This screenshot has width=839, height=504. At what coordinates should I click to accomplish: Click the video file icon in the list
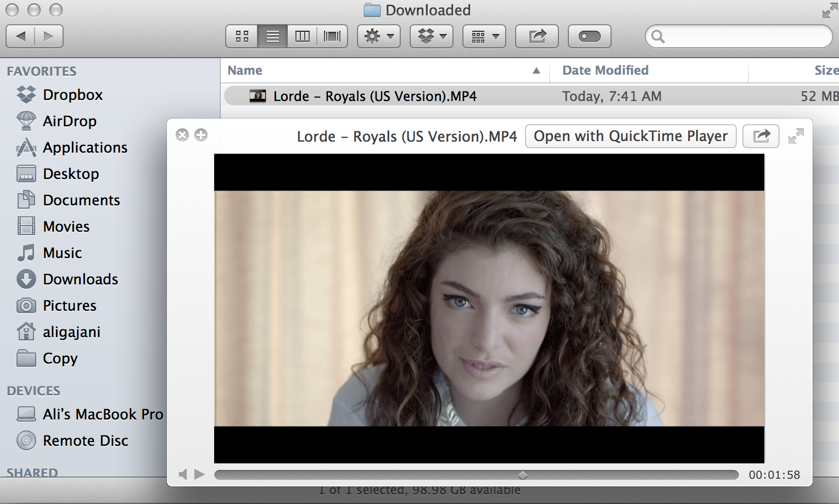(258, 96)
